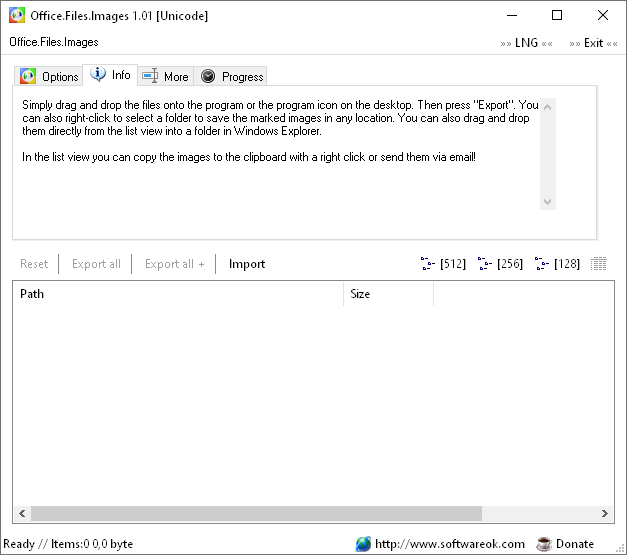Click the list's horizontal scrollbar right arrow
Viewport: 627px width, 555px height.
point(604,513)
